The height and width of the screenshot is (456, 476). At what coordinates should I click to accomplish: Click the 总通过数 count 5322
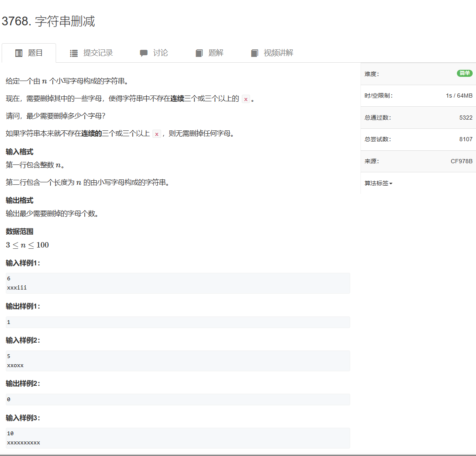pyautogui.click(x=466, y=118)
